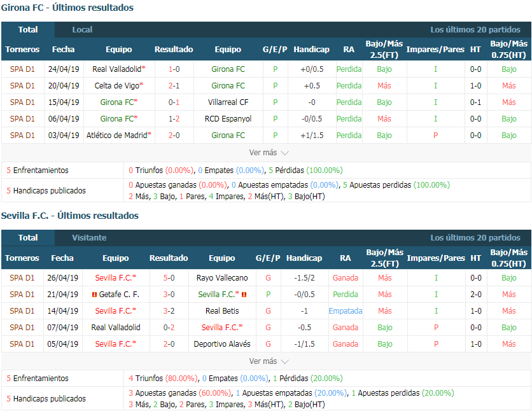Viewport: 532px width, 411px height.
Task: Expand Ver más under Girona results
Action: click(269, 153)
